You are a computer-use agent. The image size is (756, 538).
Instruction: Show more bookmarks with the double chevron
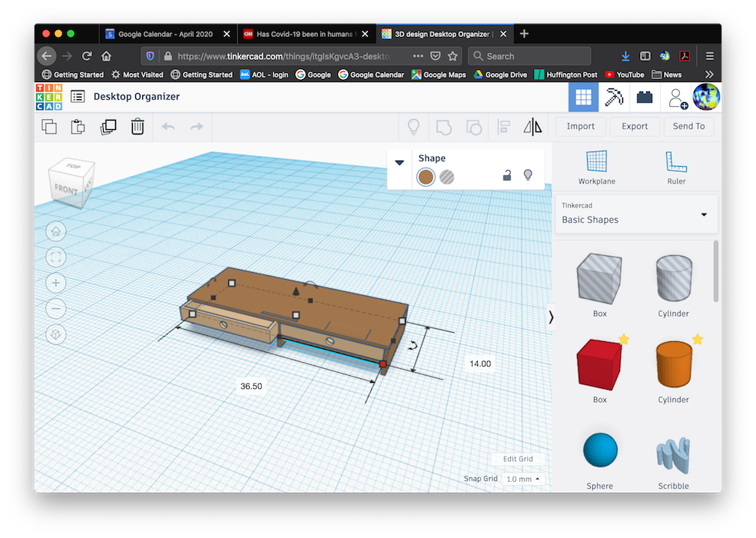pos(708,75)
